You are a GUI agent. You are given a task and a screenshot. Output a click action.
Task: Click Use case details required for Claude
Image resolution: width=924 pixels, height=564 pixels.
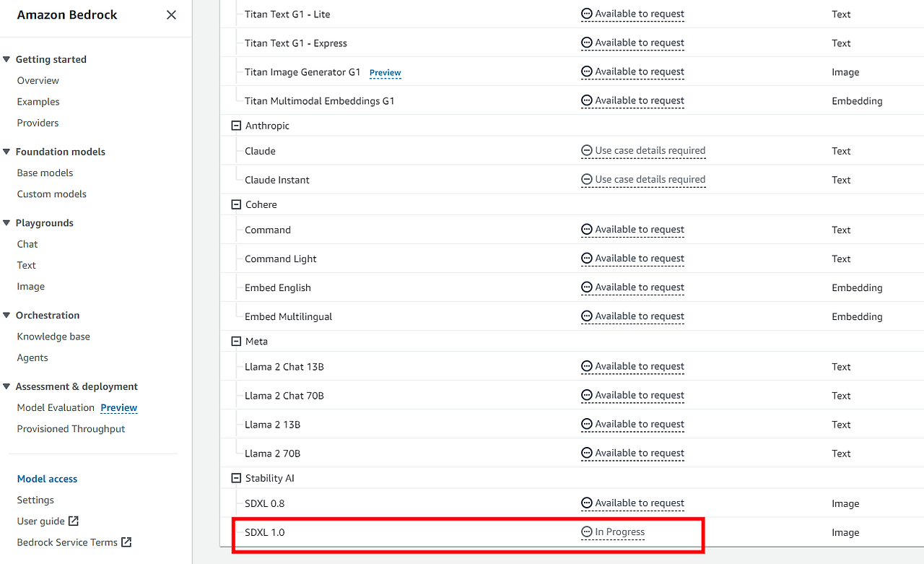(x=650, y=151)
